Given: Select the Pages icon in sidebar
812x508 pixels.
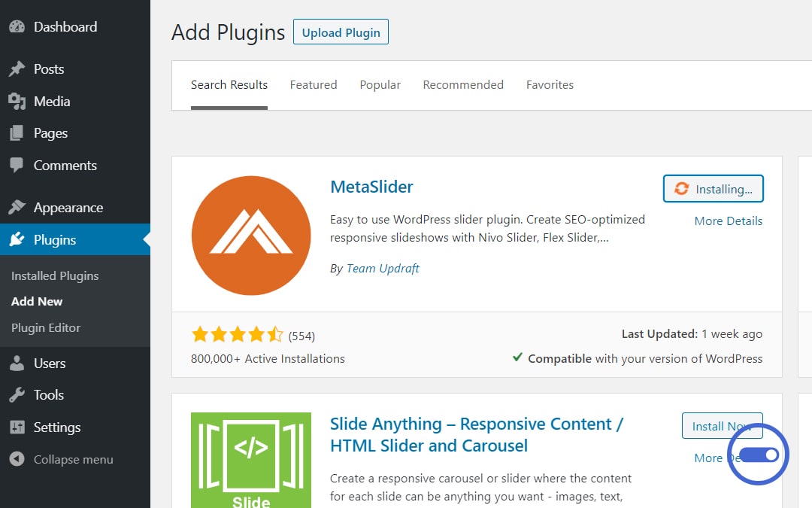Looking at the screenshot, I should click(17, 133).
